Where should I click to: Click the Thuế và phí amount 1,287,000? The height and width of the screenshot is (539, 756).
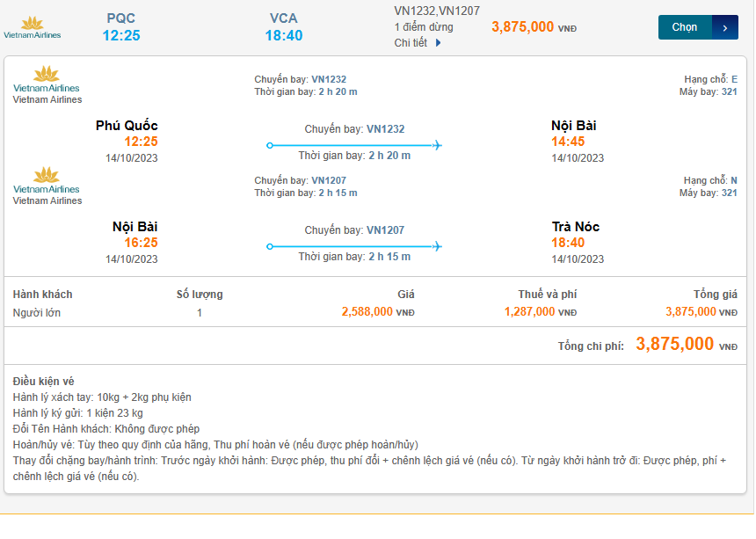coord(529,311)
